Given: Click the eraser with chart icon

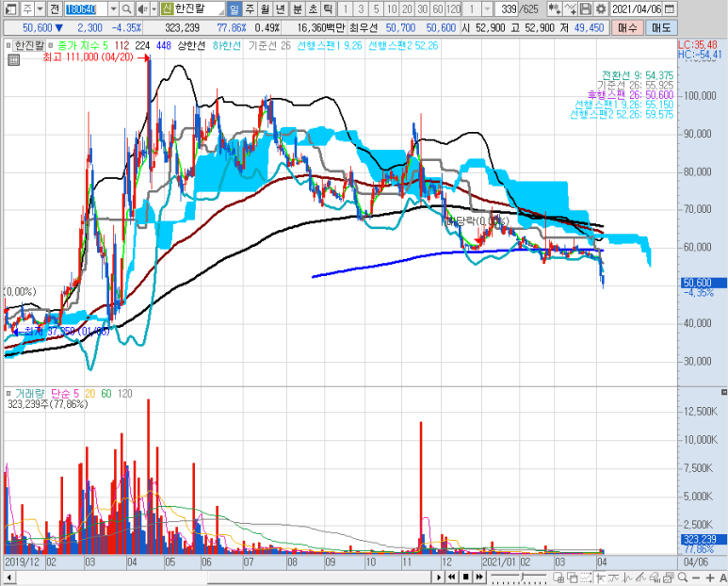Looking at the screenshot, I should tap(655, 578).
